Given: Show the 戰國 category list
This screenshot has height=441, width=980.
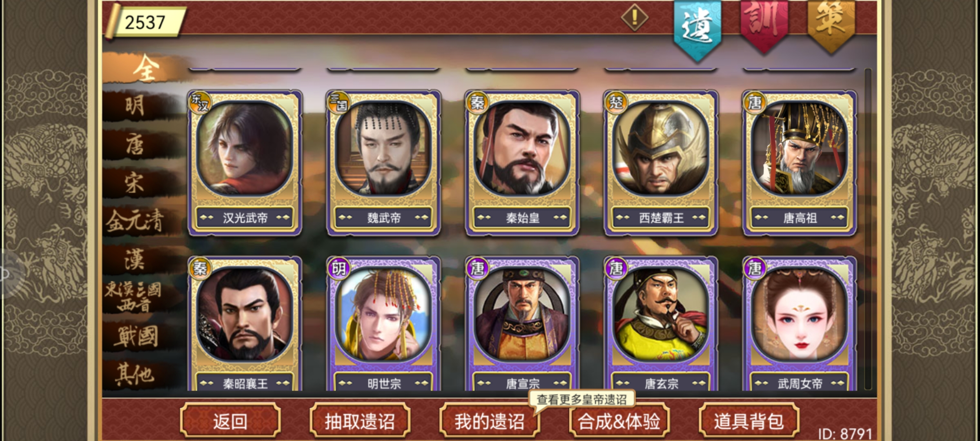Looking at the screenshot, I should tap(135, 336).
